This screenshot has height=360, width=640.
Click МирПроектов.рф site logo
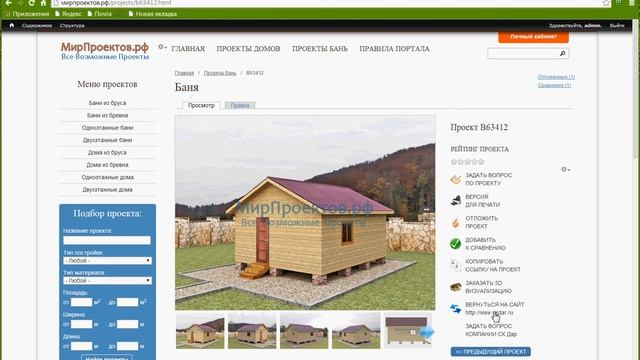click(x=105, y=51)
